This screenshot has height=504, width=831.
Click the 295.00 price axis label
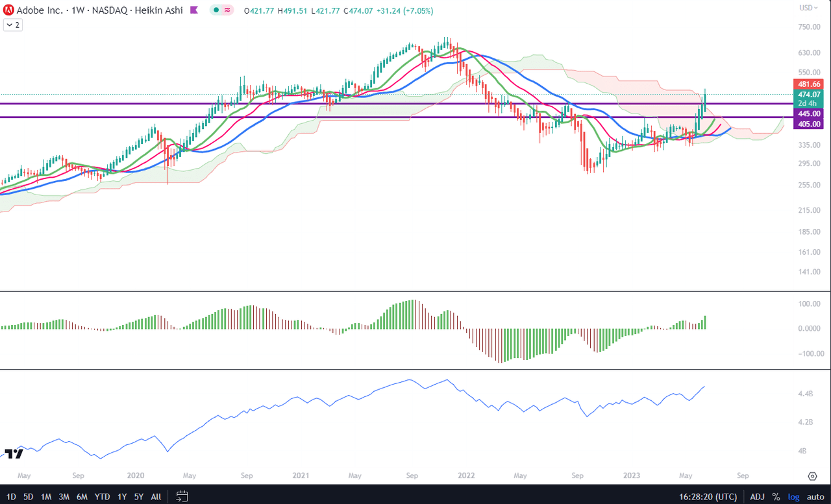[x=810, y=163]
